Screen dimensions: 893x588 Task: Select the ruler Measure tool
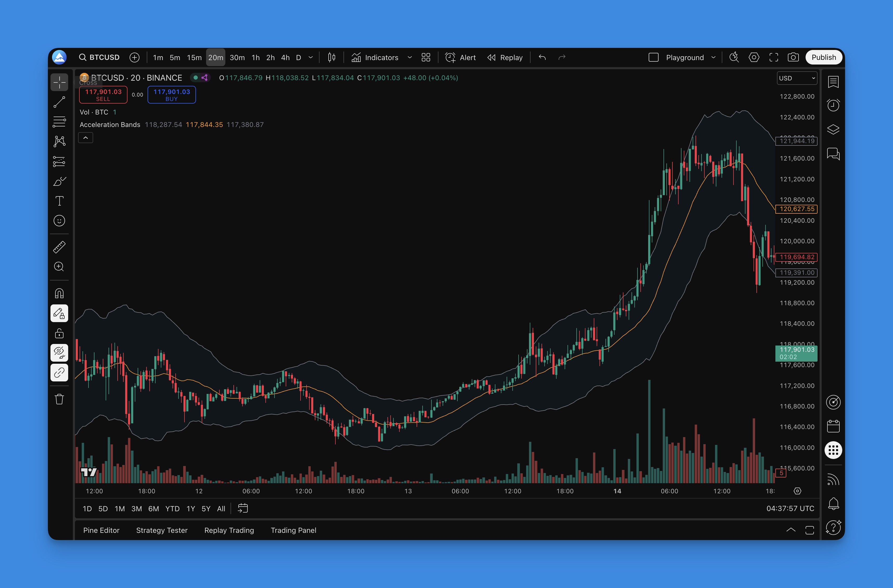pos(59,247)
